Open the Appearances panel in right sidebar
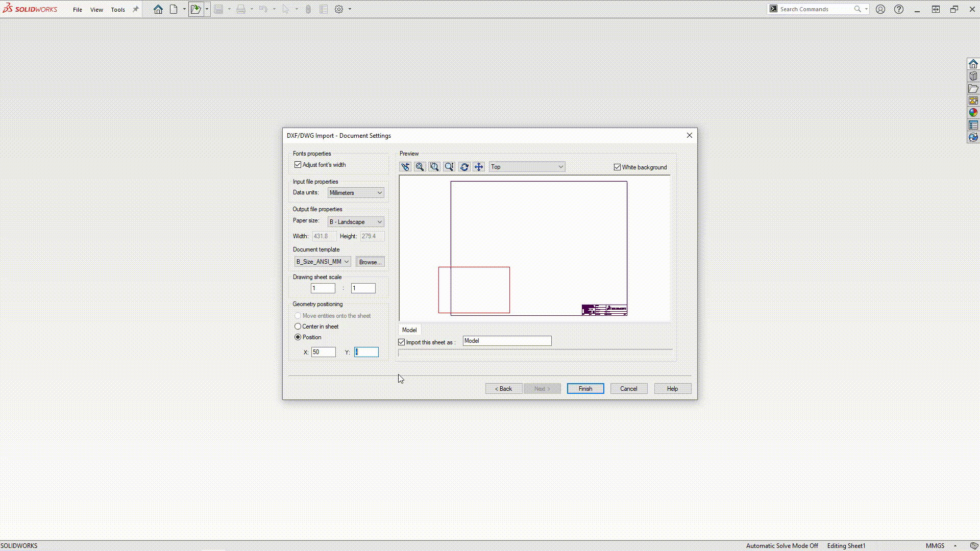 tap(973, 113)
